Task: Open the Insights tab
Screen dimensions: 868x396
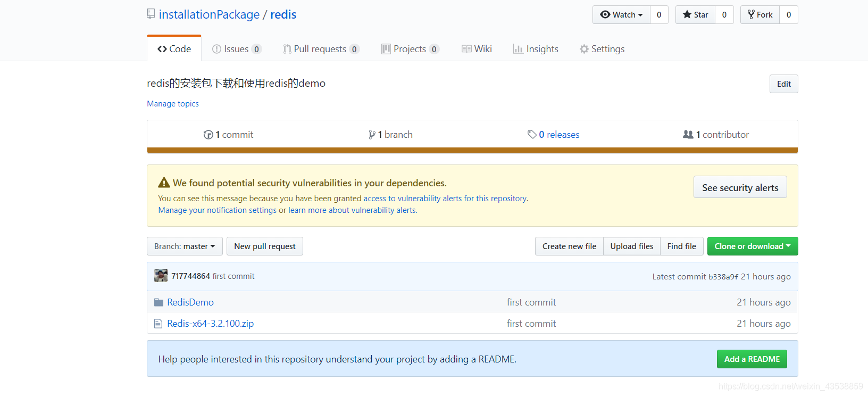Action: click(536, 49)
